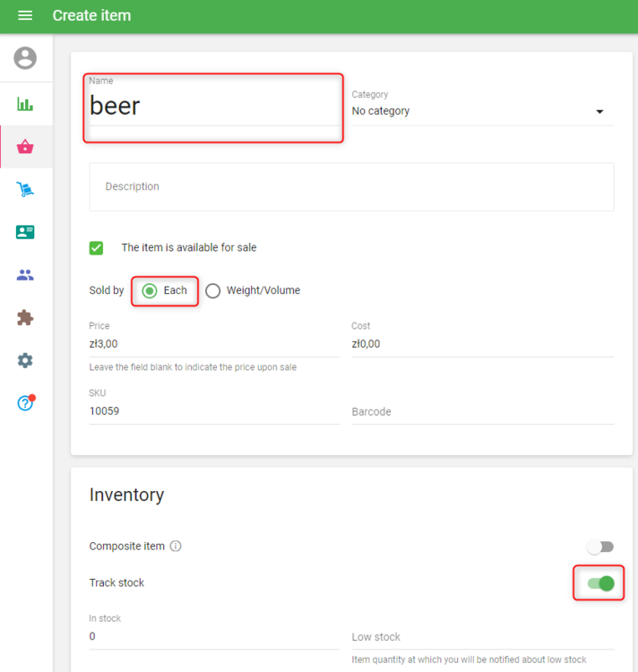638x672 pixels.
Task: Uncheck the item is available for sale
Action: 97,248
